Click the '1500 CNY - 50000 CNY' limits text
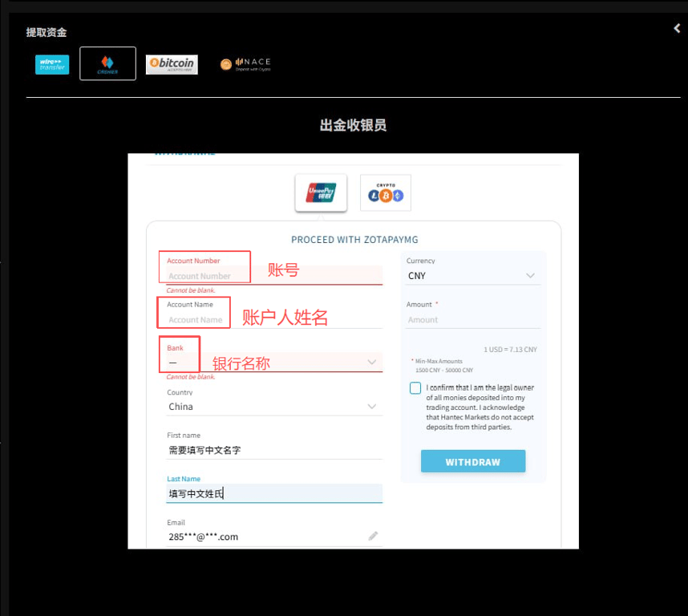 pyautogui.click(x=444, y=371)
